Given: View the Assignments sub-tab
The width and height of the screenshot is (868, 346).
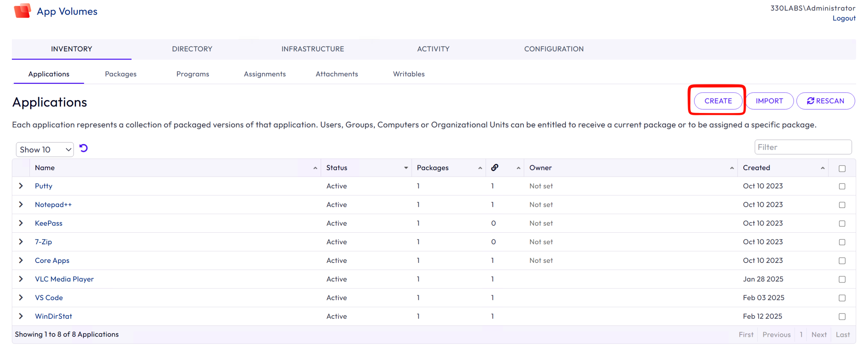Looking at the screenshot, I should (x=265, y=74).
